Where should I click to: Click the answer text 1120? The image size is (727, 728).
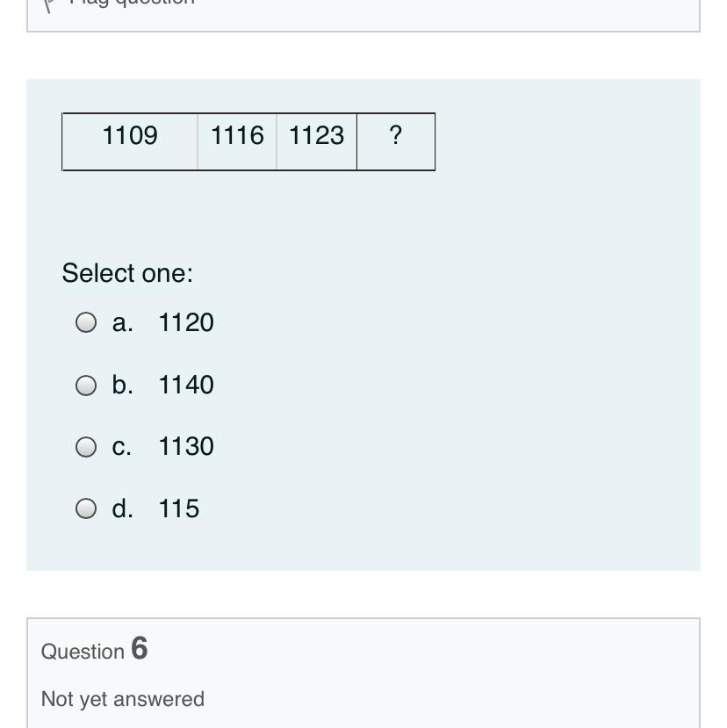[186, 323]
